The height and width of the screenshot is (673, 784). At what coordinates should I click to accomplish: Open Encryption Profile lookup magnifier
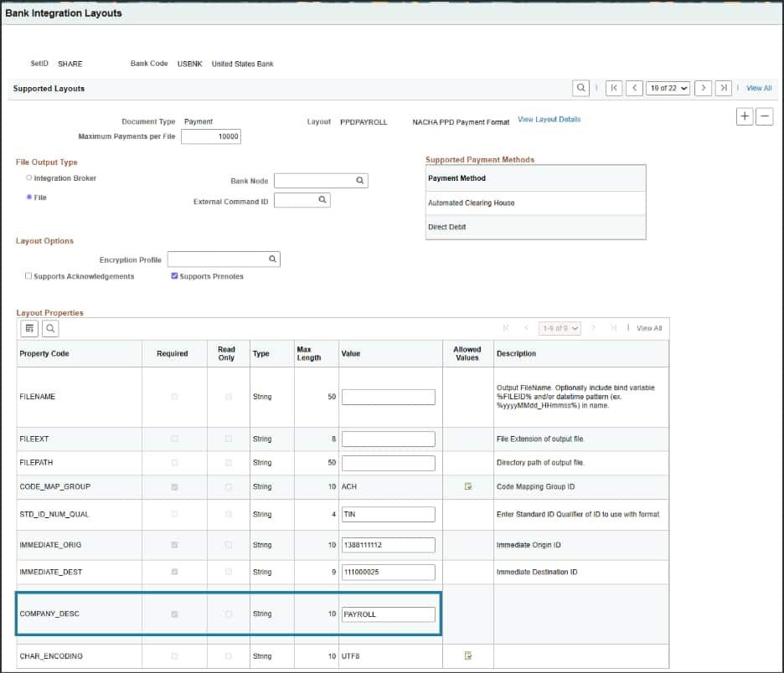(x=272, y=259)
